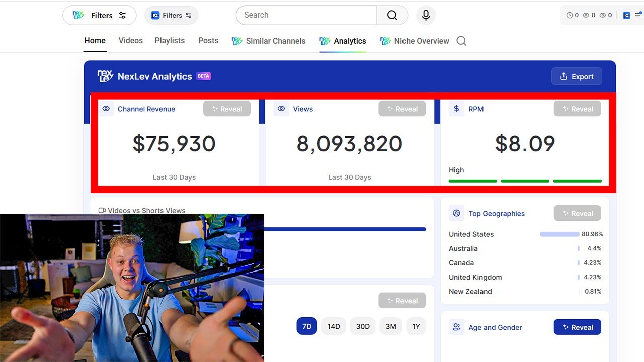Open the IQ Filters button
Viewport: 644px width, 362px height.
(171, 15)
